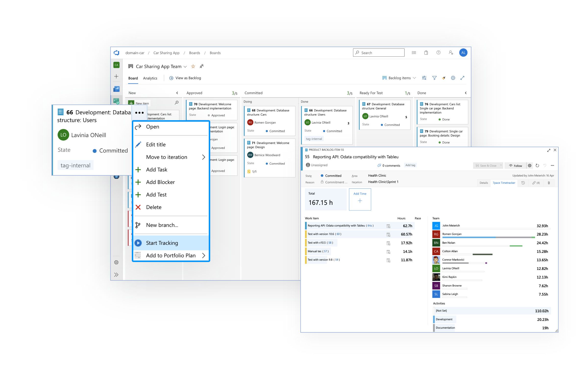The width and height of the screenshot is (588, 367).
Task: Star Car Sharing App Team as favorite
Action: pos(193,66)
